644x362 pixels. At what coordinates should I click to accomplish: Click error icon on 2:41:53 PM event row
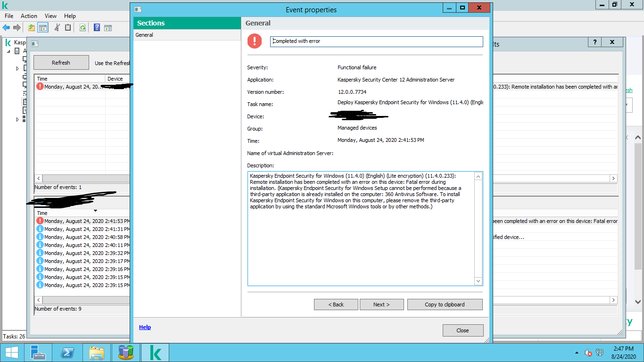pyautogui.click(x=40, y=221)
